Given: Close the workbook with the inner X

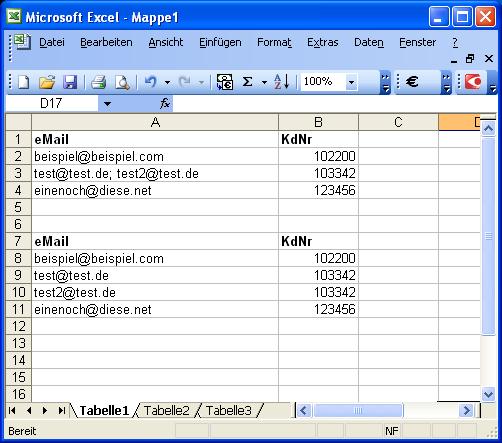Looking at the screenshot, I should coord(489,59).
